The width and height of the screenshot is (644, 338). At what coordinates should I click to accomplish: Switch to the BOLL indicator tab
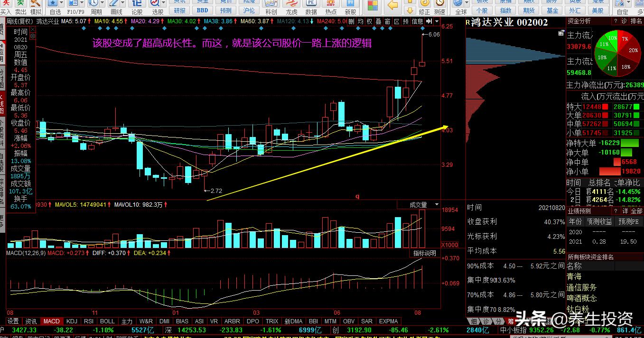[x=107, y=321]
